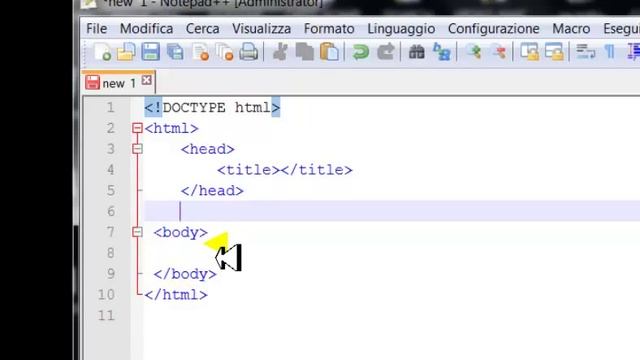Paste from clipboard using toolbar icon
The image size is (640, 360).
(329, 53)
